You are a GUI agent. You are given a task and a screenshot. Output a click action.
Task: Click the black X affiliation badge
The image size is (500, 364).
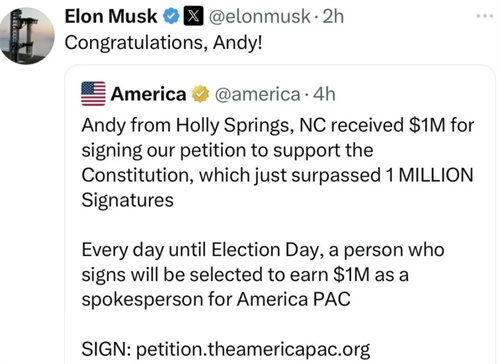193,17
